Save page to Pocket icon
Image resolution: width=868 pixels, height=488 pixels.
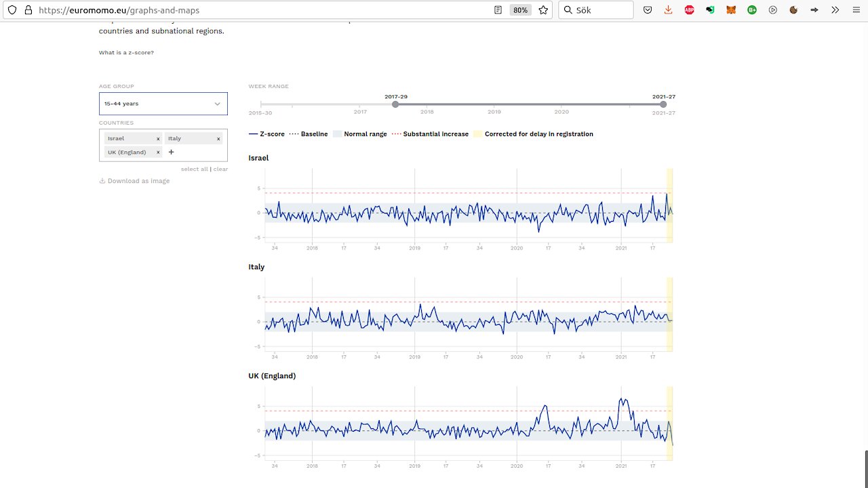[648, 10]
